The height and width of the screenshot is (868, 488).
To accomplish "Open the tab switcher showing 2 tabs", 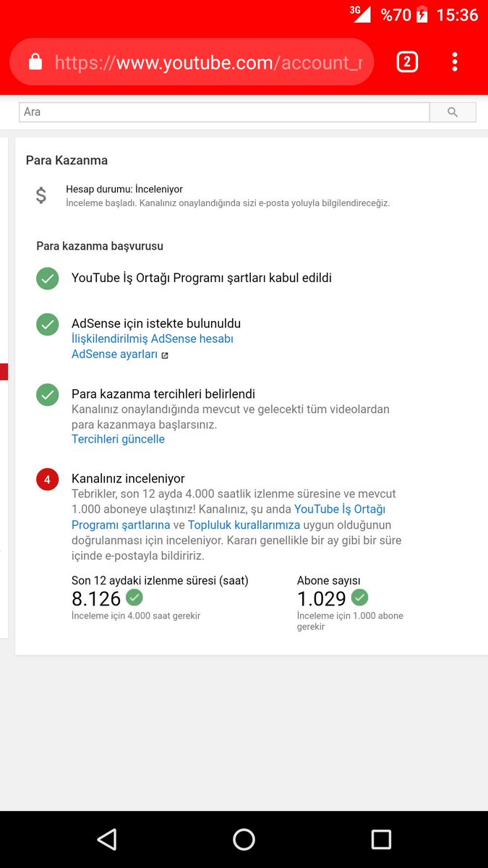I will [407, 62].
